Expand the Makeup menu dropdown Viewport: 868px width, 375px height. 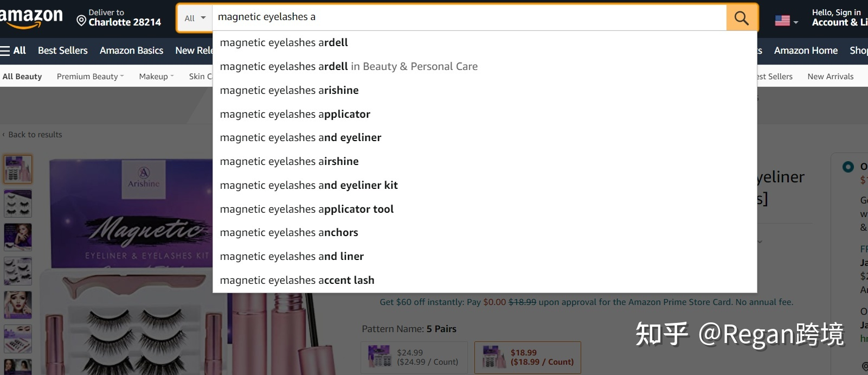(156, 77)
